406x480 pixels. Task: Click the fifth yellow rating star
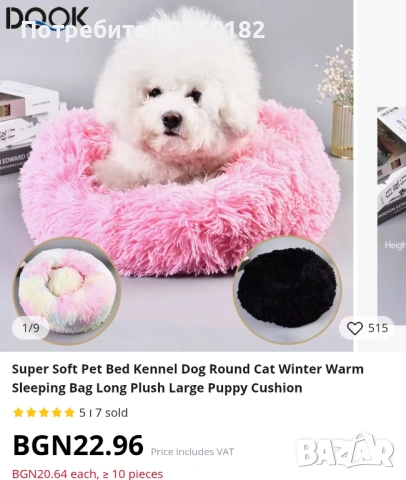[x=69, y=413]
